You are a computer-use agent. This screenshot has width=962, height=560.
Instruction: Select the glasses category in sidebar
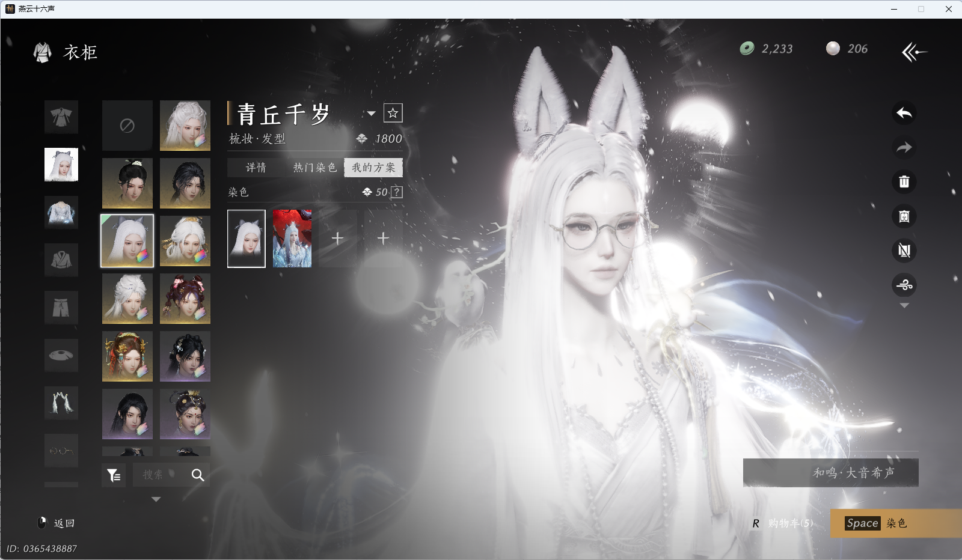[x=61, y=451]
